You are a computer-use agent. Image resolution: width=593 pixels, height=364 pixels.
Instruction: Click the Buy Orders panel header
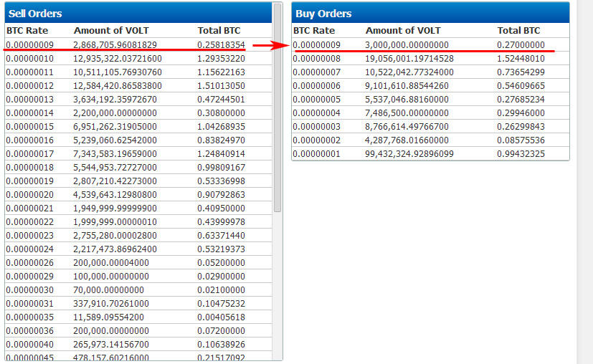pyautogui.click(x=430, y=14)
